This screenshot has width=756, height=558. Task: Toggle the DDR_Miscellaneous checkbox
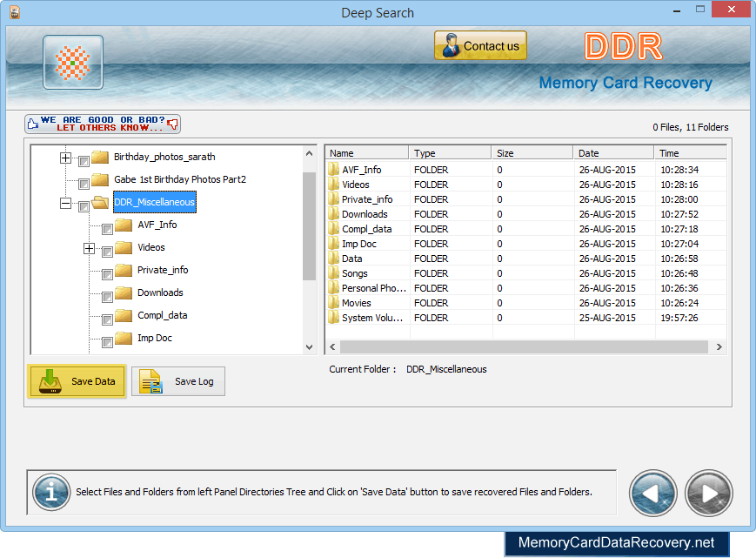click(84, 206)
